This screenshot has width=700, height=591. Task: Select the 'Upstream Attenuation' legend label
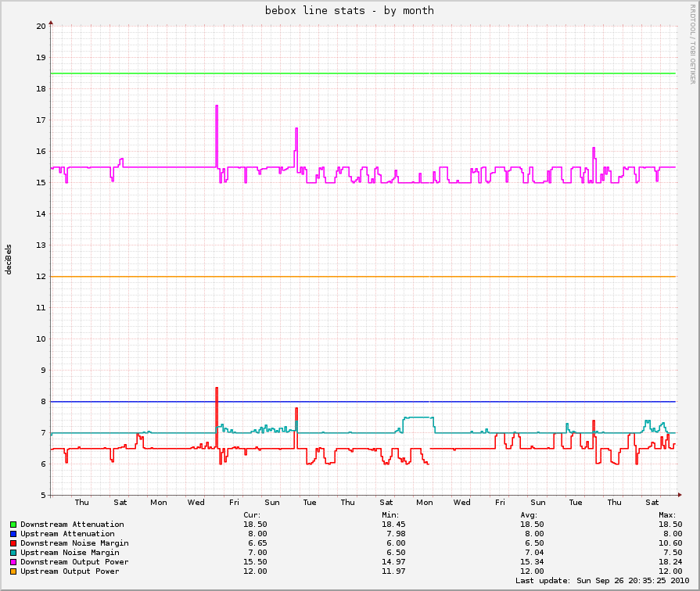pos(67,534)
